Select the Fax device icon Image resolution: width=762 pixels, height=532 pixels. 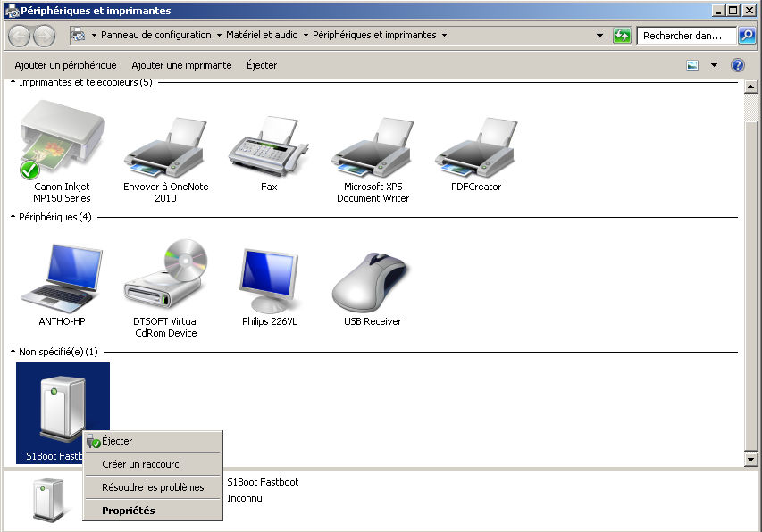point(269,146)
